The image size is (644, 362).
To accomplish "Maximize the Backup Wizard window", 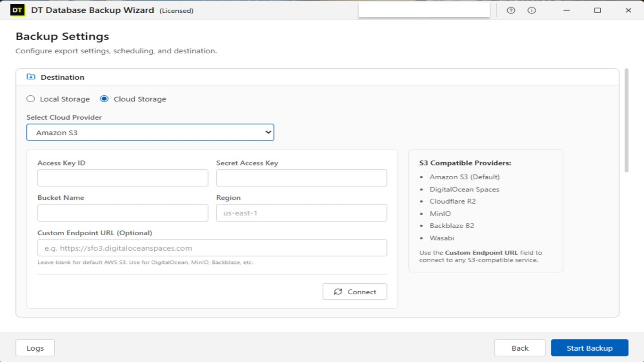I will coord(597,10).
